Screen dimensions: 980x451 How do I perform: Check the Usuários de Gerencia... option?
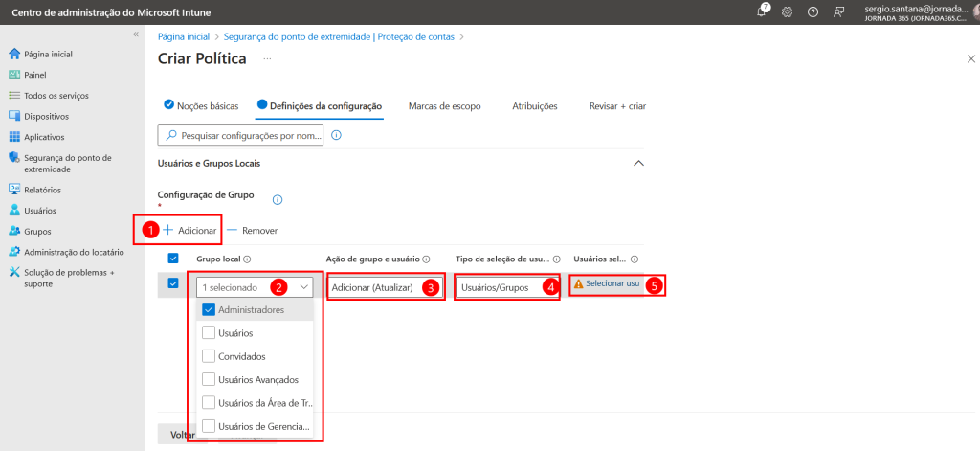(210, 427)
